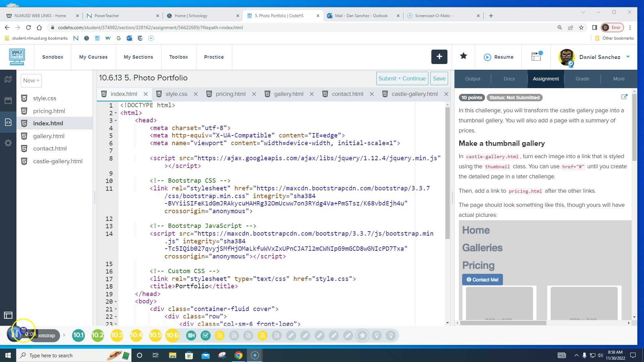Open castle-gallery.html in file list

point(57,161)
